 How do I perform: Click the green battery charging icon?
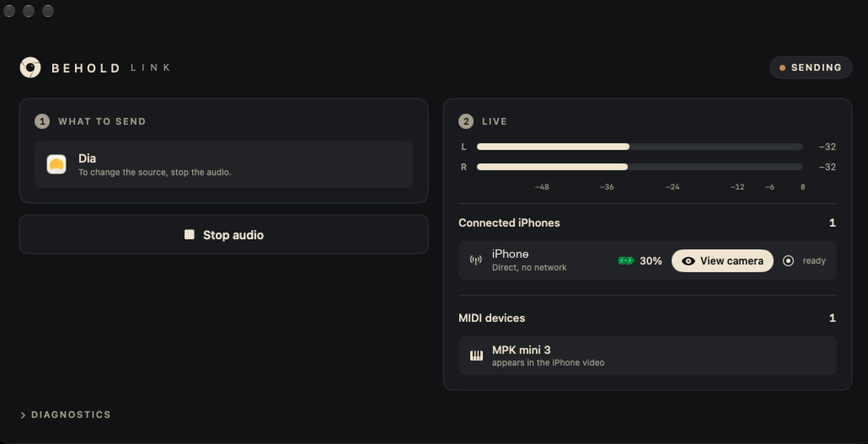coord(626,261)
